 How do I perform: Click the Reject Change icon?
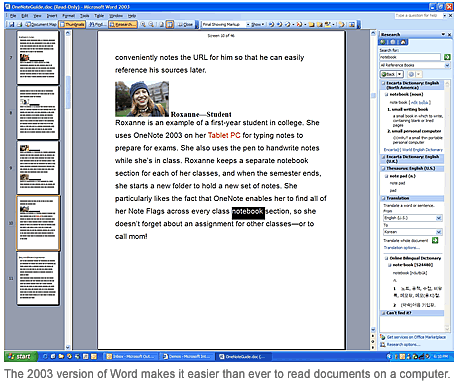point(299,24)
